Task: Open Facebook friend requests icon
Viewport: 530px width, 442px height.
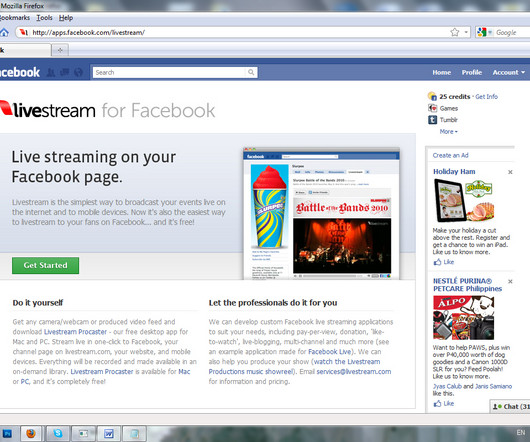Action: (51, 72)
